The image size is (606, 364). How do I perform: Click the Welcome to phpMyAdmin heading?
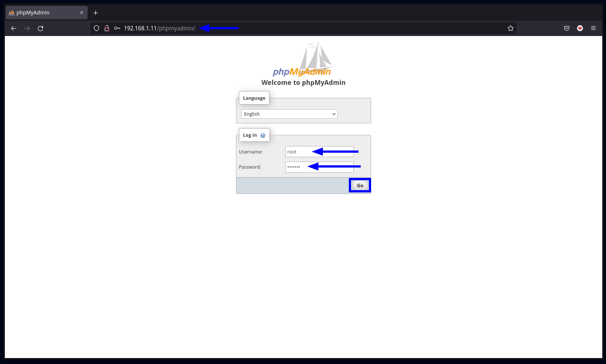coord(304,83)
